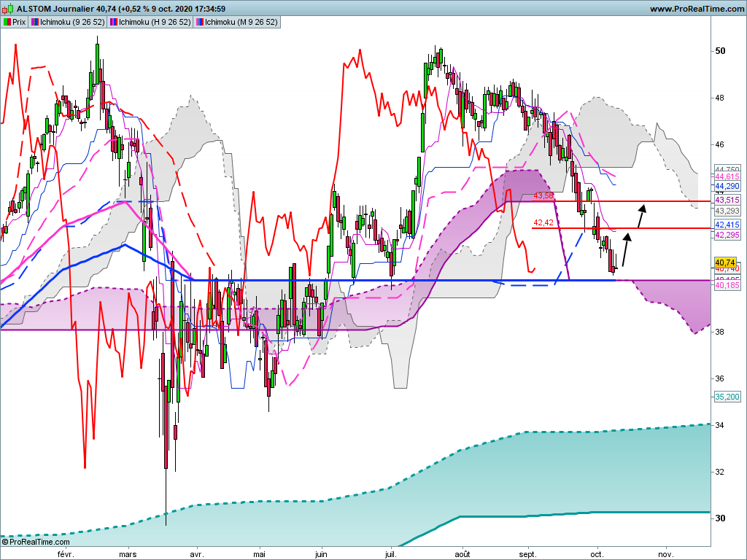Viewport: 747px width, 560px height.
Task: Select the yellow 40,74 current price label
Action: point(725,262)
